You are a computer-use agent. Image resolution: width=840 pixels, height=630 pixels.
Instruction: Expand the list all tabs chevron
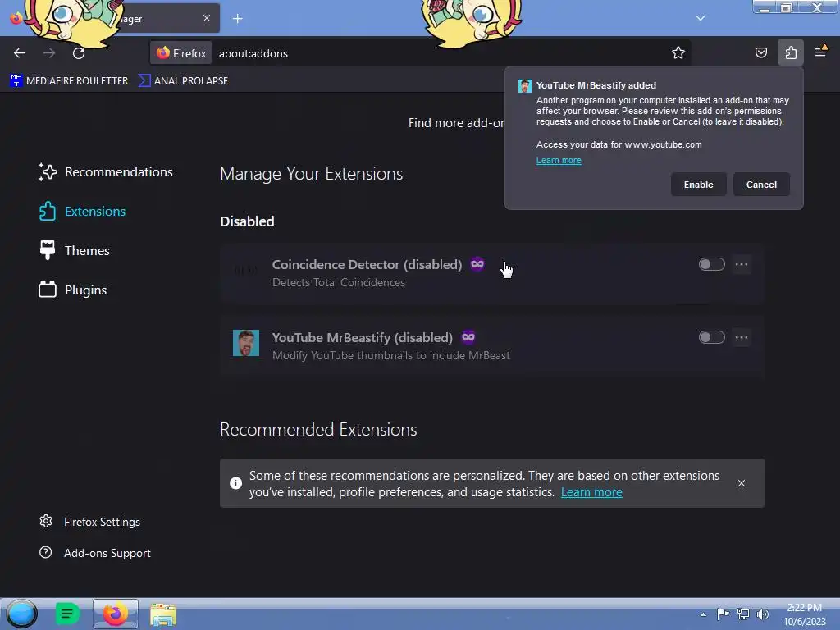(x=701, y=18)
